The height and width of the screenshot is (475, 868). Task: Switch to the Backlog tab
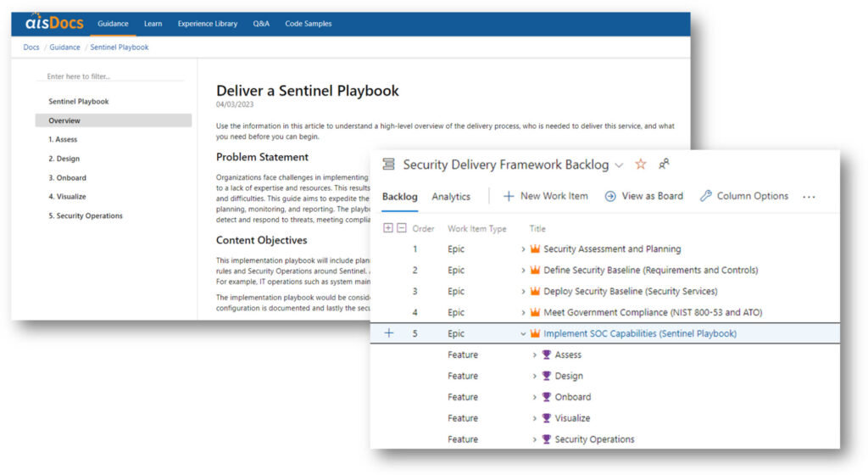(x=400, y=197)
